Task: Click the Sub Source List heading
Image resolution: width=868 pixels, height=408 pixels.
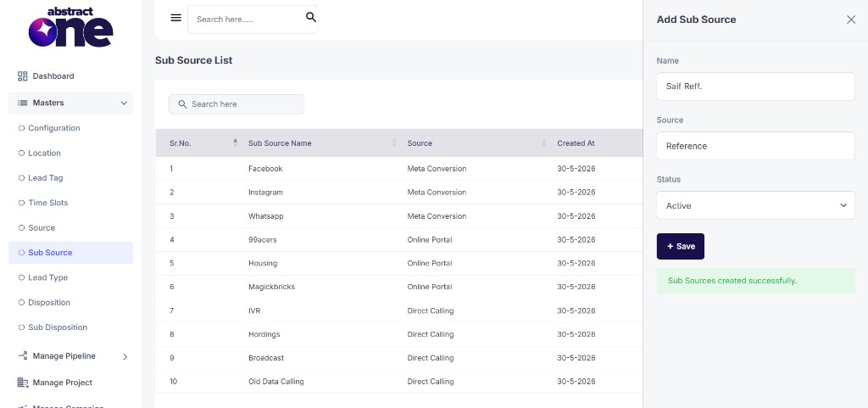Action: click(x=194, y=59)
